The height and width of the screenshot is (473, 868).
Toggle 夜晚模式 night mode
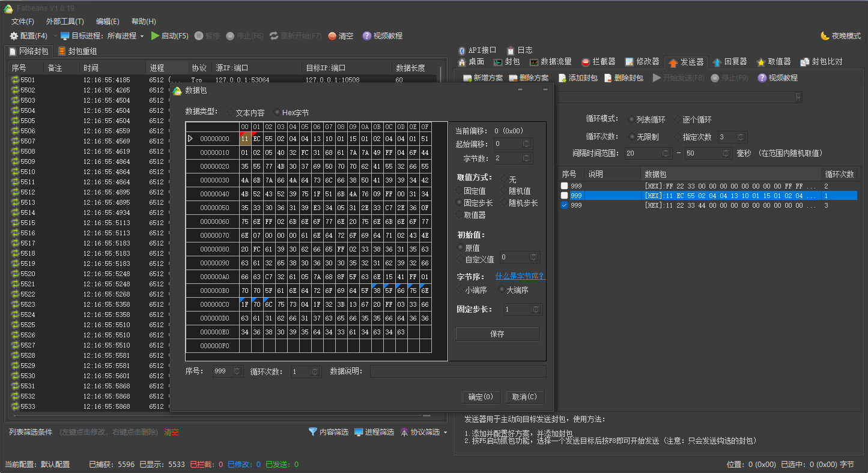coord(840,35)
